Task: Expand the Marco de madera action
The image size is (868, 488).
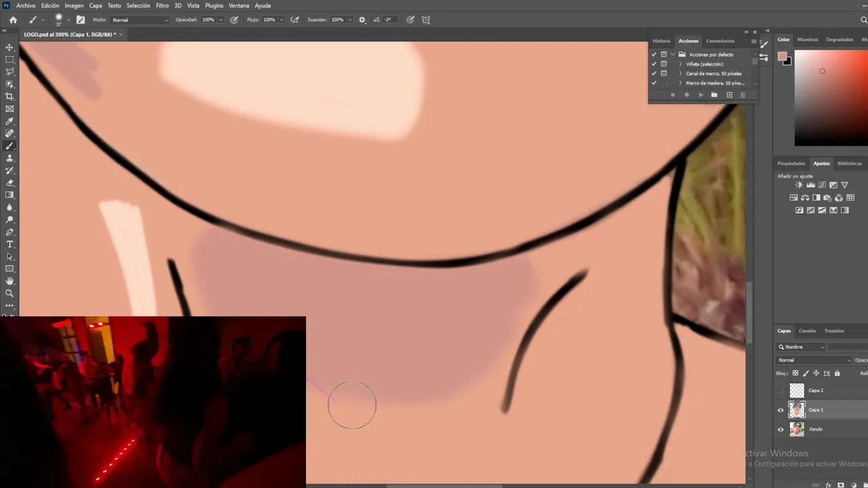Action: point(680,83)
